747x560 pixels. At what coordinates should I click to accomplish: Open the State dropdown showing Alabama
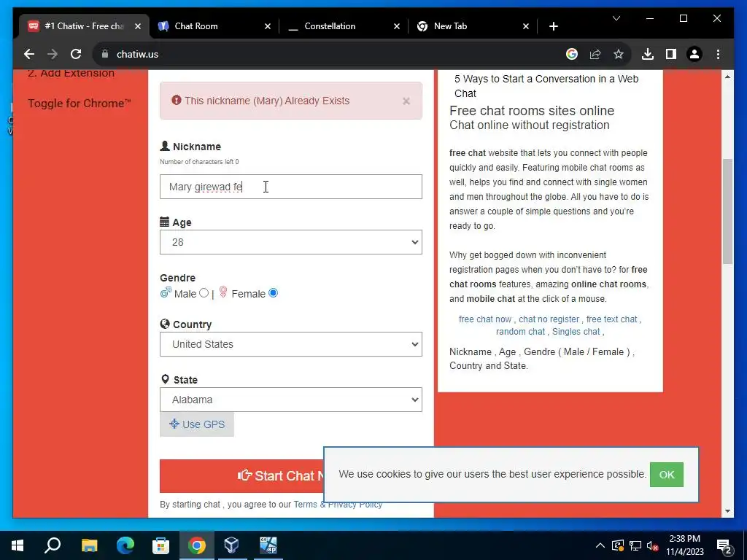click(x=290, y=400)
